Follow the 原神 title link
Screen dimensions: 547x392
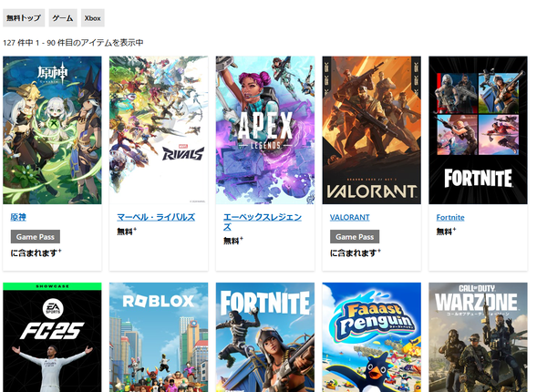pos(18,217)
